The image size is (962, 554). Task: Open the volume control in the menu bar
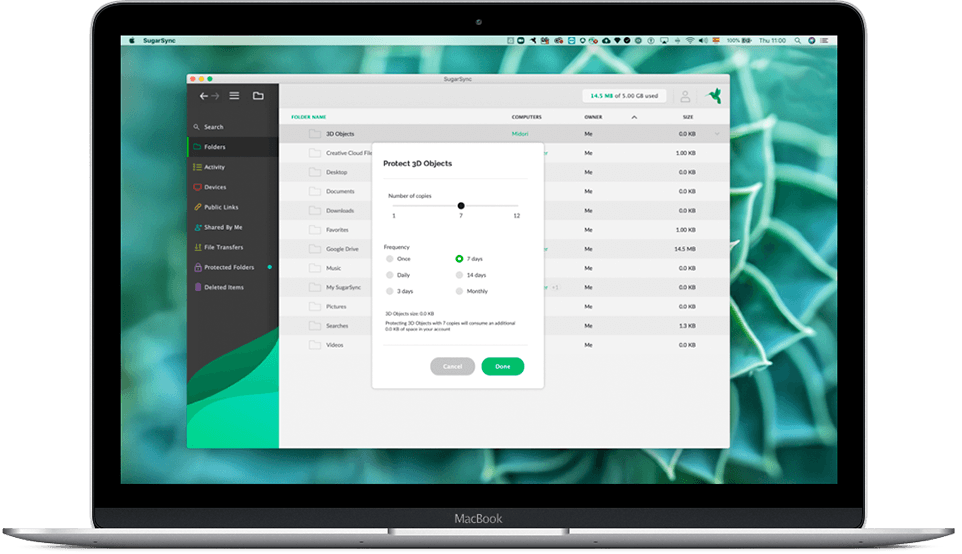[703, 40]
